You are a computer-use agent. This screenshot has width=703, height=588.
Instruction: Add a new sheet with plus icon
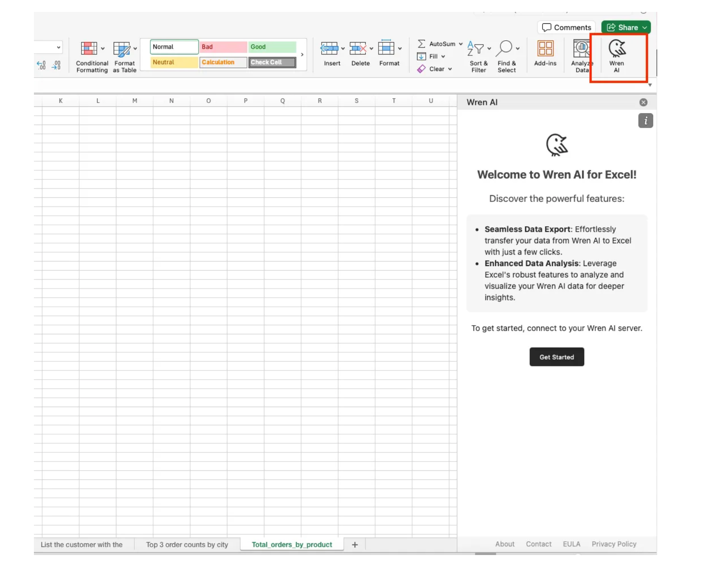pyautogui.click(x=355, y=544)
